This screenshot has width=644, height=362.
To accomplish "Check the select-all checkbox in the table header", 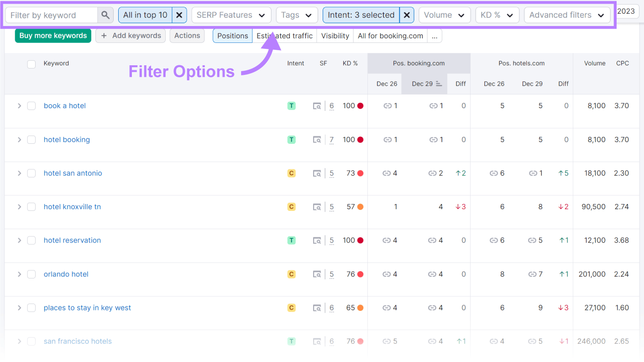I will pyautogui.click(x=31, y=64).
